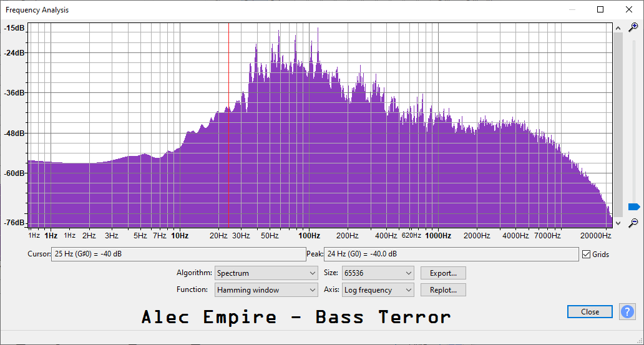This screenshot has width=644, height=345.
Task: Click the Cursor readout field
Action: [178, 255]
